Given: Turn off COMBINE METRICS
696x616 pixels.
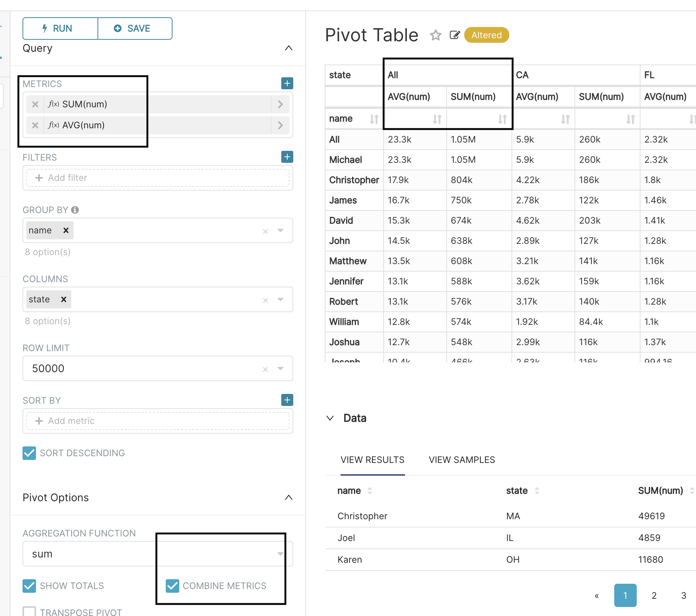Looking at the screenshot, I should pos(172,586).
